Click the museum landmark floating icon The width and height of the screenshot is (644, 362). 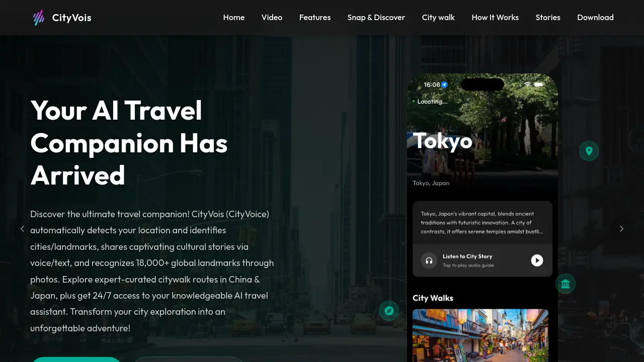(x=565, y=284)
